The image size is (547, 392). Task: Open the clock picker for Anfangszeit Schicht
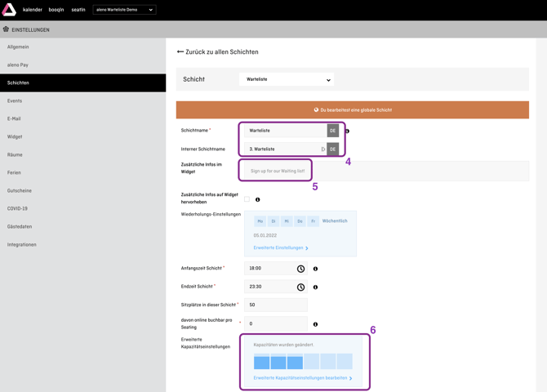click(300, 269)
